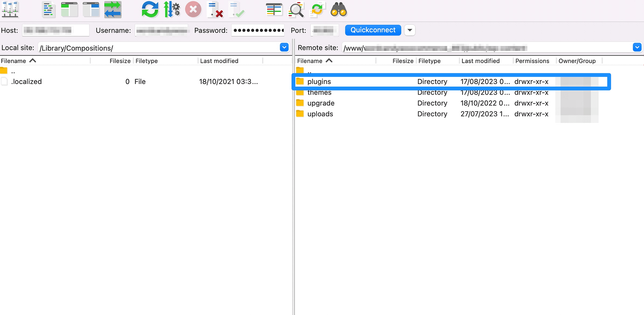The height and width of the screenshot is (315, 644).
Task: Click the plugins folder icon
Action: point(300,81)
